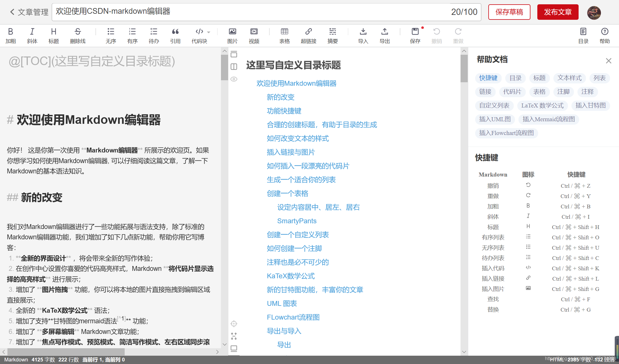The image size is (619, 364).
Task: Open TOC link KaTeX数学公式
Action: click(x=291, y=276)
